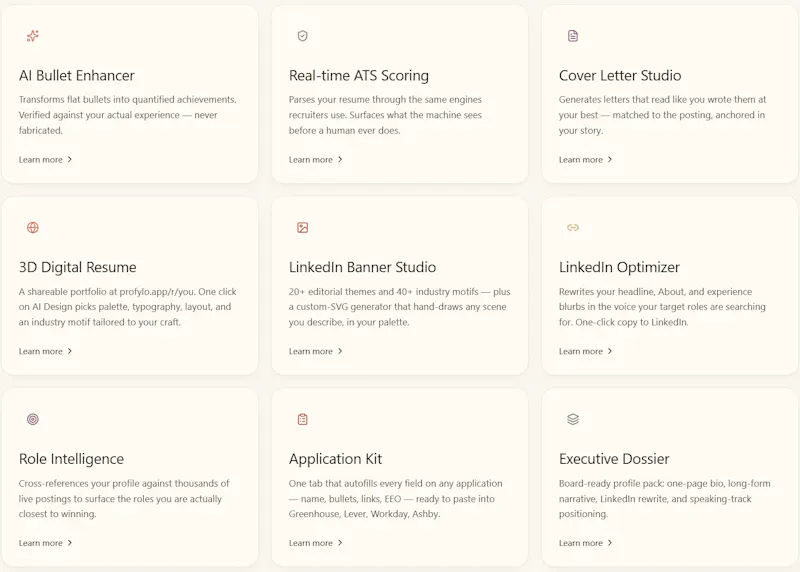Select the Cover Letter Studio heading

pos(620,76)
